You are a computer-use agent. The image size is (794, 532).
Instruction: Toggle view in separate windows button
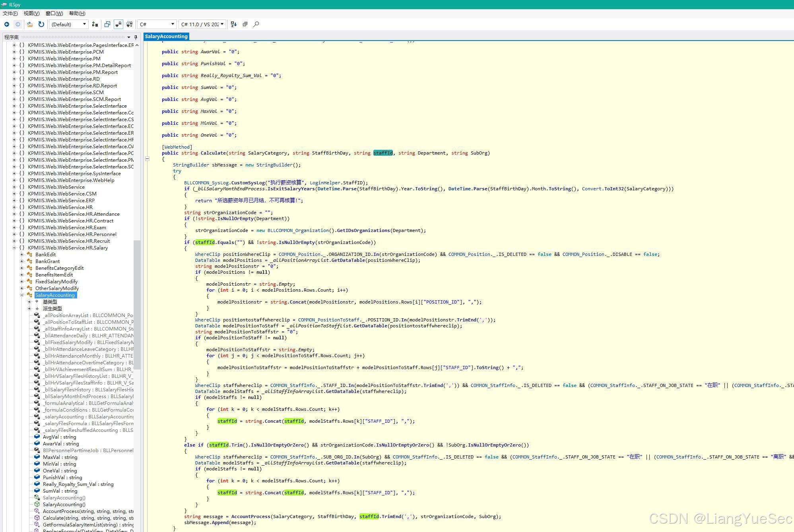pyautogui.click(x=107, y=24)
